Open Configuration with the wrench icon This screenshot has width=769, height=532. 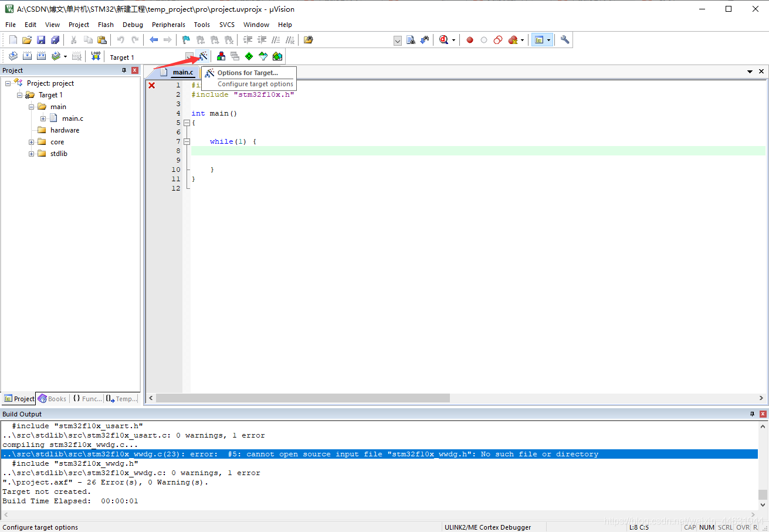pos(565,40)
